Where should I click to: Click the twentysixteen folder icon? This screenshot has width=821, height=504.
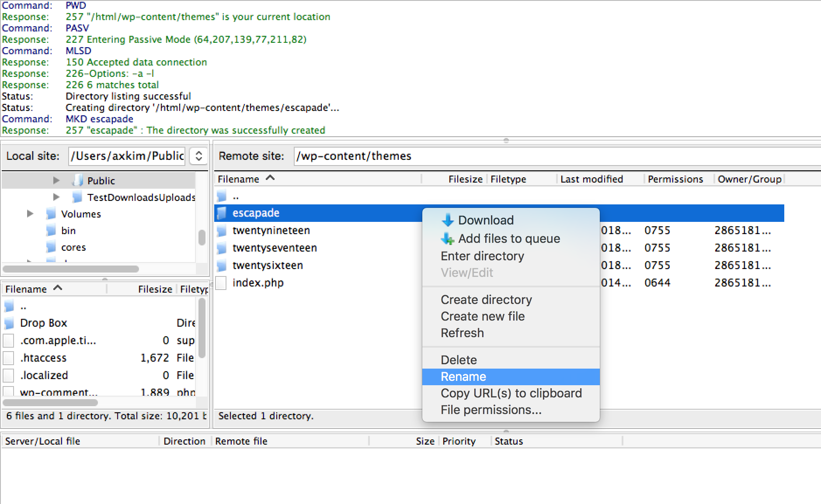[x=222, y=266]
